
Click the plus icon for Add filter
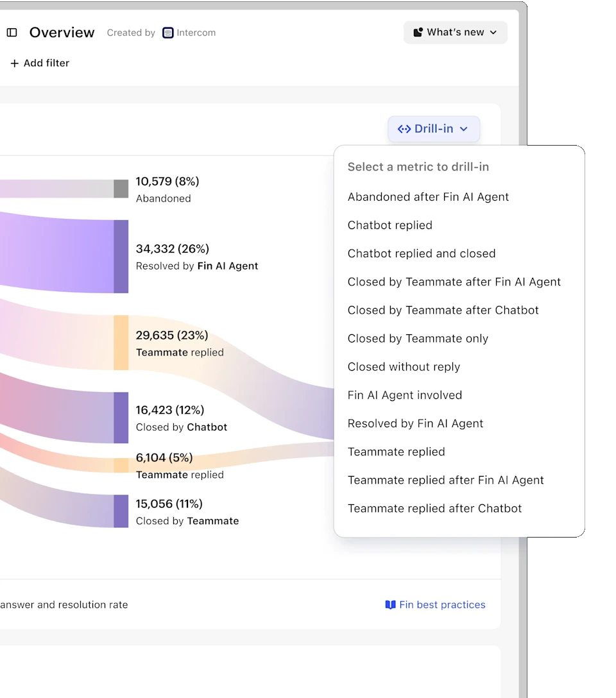15,64
